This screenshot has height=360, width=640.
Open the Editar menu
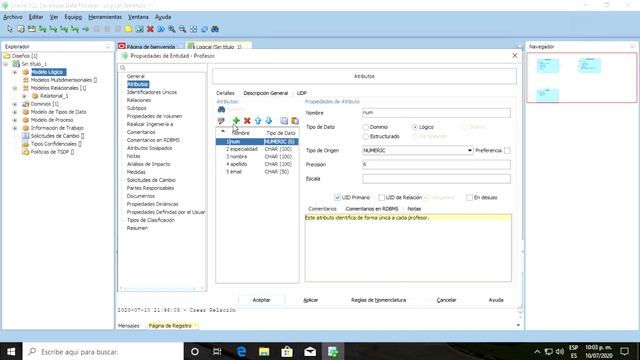(x=36, y=17)
